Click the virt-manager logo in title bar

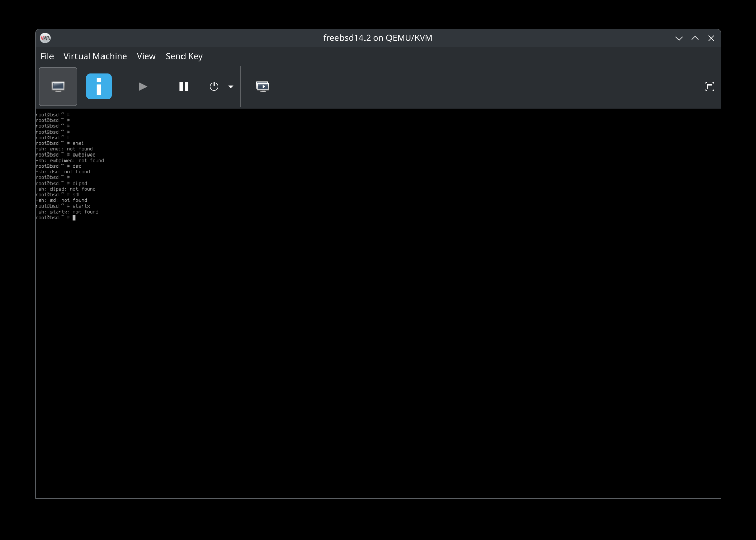45,38
